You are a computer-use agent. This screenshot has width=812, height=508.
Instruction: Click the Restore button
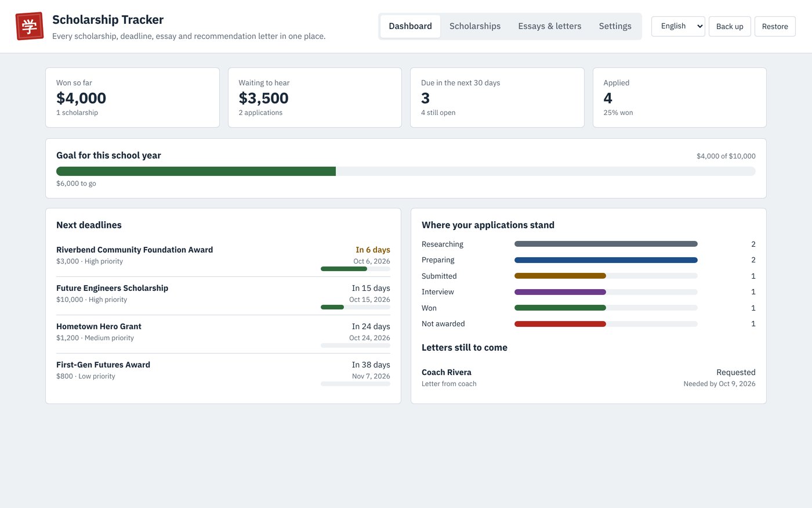click(x=775, y=26)
